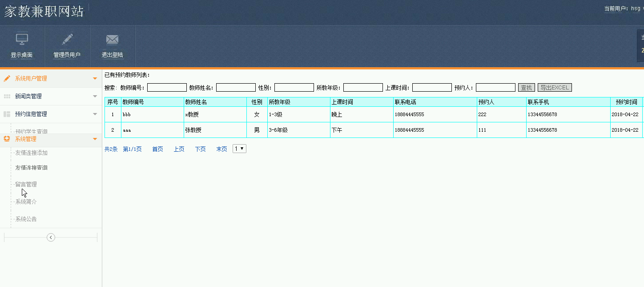Viewport: 644px width, 287px height.
Task: Click the layout icon beside 预约信息管理
Action: click(7, 114)
